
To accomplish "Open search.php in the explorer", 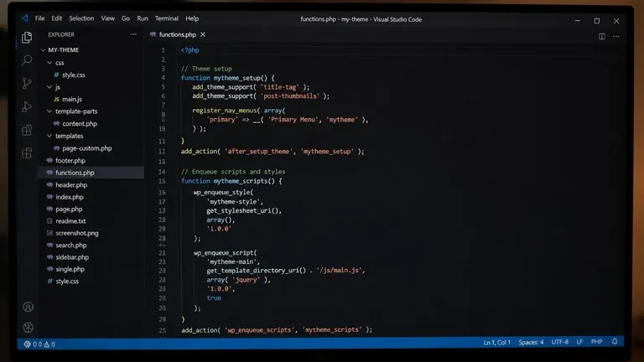I will (71, 245).
